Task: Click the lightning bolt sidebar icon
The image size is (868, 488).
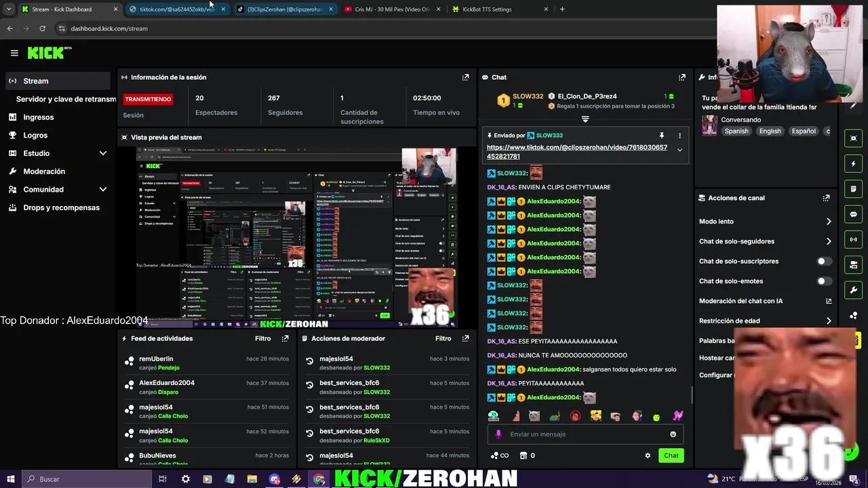Action: [854, 163]
